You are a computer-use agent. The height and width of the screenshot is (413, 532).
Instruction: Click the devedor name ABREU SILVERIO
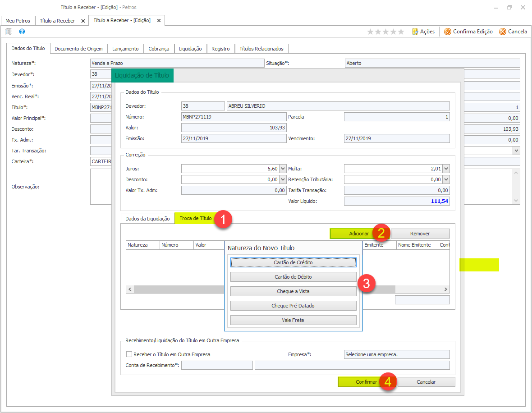point(338,106)
